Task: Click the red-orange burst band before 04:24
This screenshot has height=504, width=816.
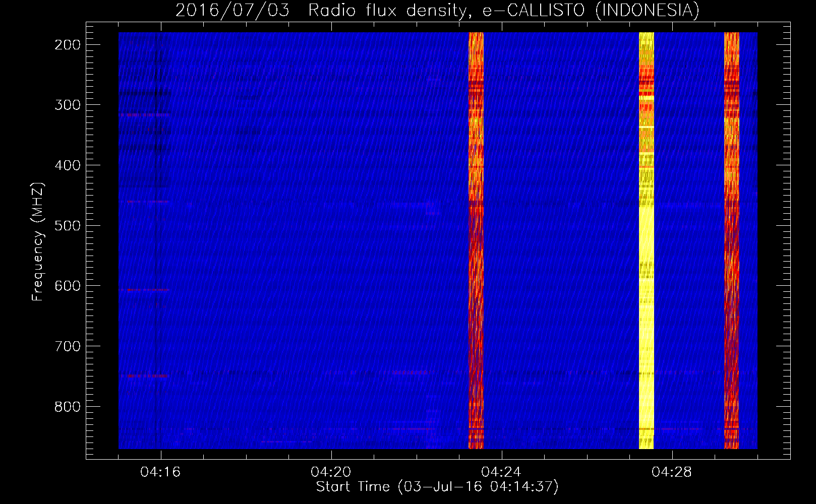Action: [x=476, y=240]
